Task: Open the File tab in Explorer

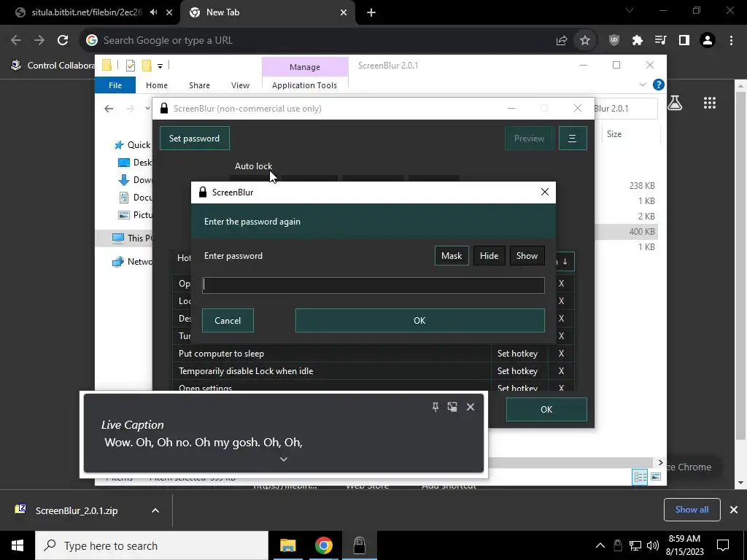Action: pyautogui.click(x=115, y=85)
